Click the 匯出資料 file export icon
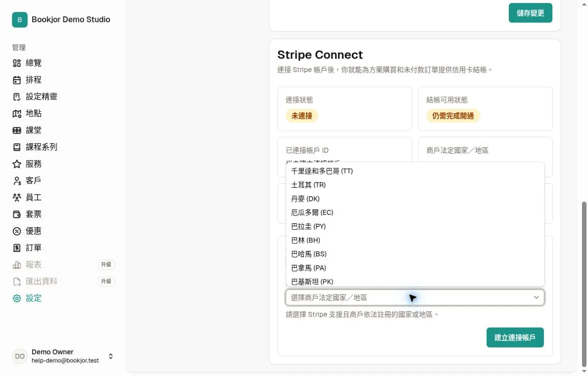Viewport: 588px width, 376px height. pos(17,282)
